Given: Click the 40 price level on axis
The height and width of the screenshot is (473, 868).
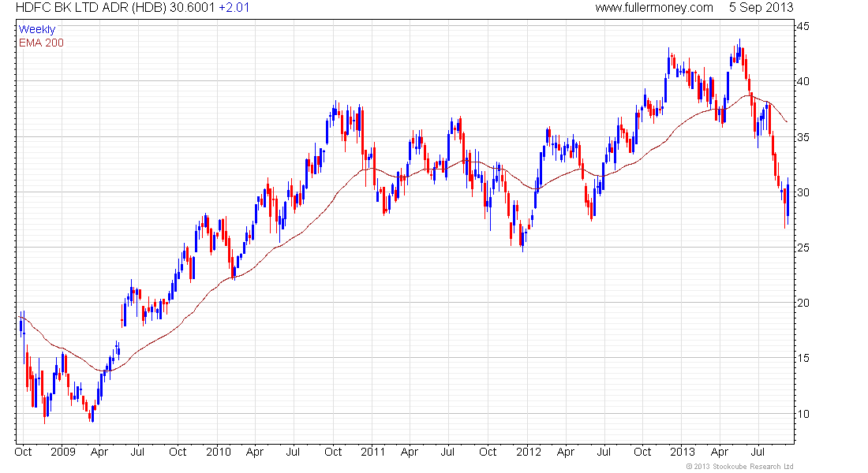Looking at the screenshot, I should pyautogui.click(x=802, y=82).
